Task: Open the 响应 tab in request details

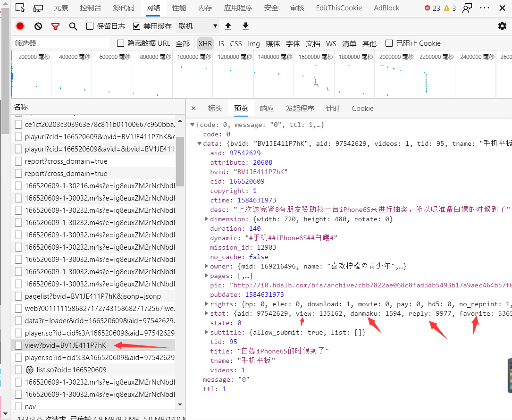Action: pos(267,109)
